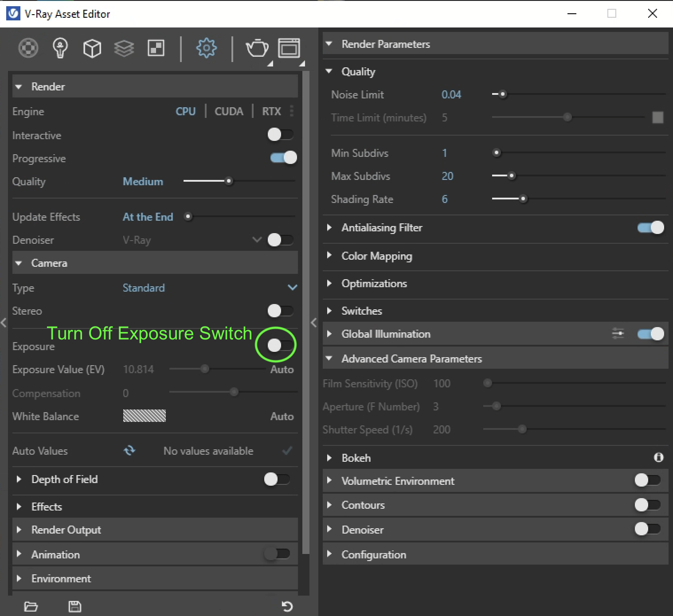Disable the Antialiasing Filter switch
Viewport: 673px width, 616px height.
point(650,227)
